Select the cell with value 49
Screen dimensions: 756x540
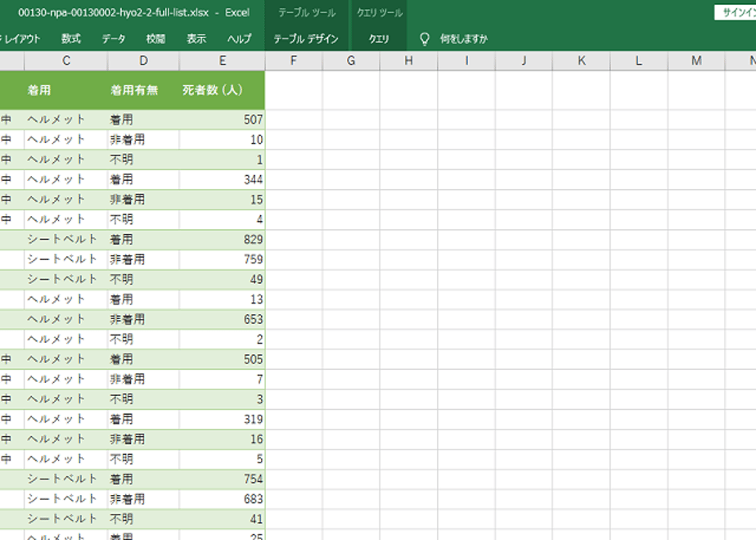(x=223, y=280)
